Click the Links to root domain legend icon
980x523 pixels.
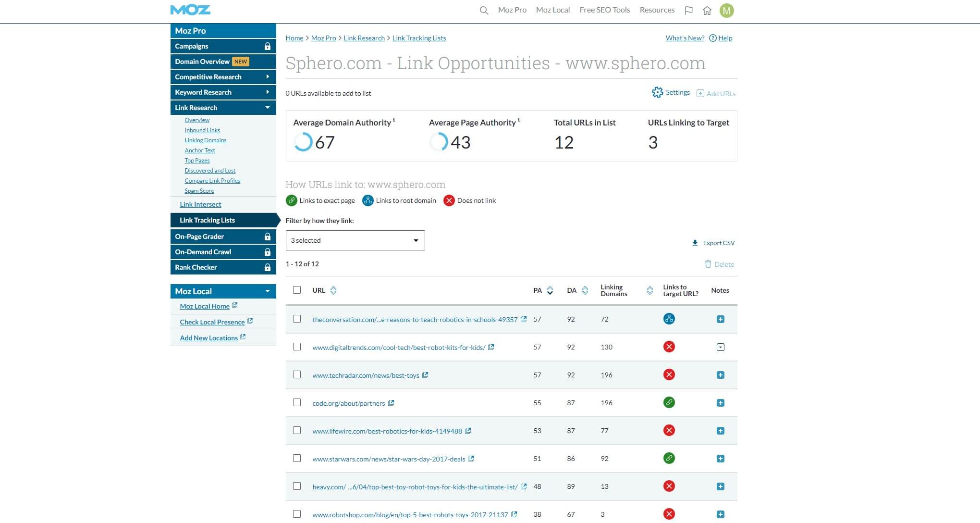tap(368, 200)
